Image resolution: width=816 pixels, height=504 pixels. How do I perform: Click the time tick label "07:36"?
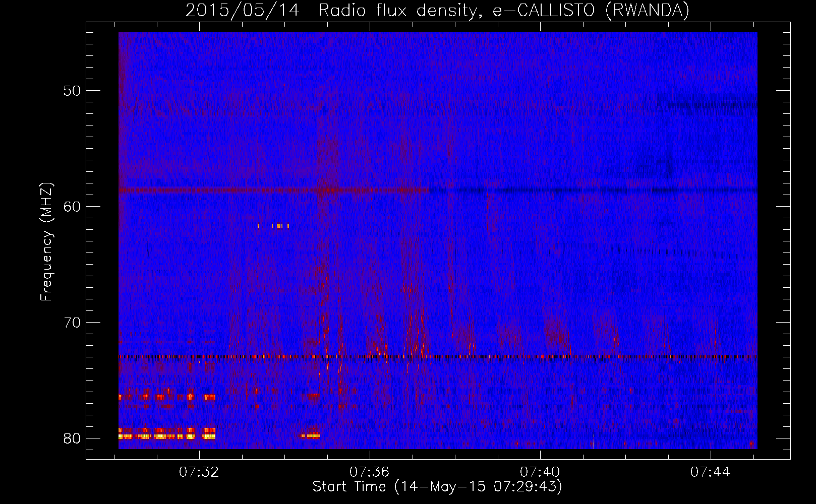click(x=370, y=472)
